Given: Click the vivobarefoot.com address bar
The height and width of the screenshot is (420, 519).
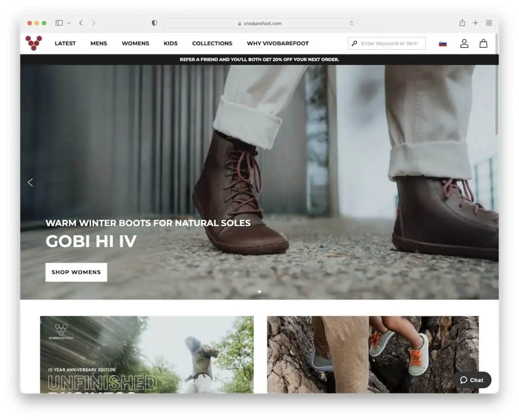Looking at the screenshot, I should pyautogui.click(x=259, y=23).
